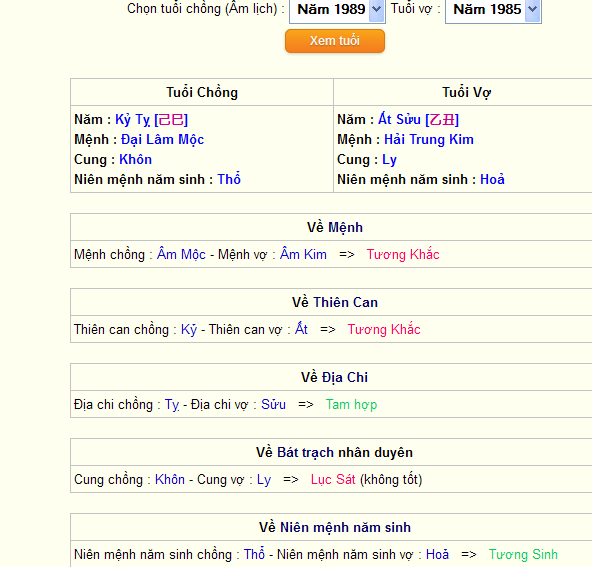Click the 'Lục Sát' result text
The width and height of the screenshot is (592, 567).
point(333,479)
